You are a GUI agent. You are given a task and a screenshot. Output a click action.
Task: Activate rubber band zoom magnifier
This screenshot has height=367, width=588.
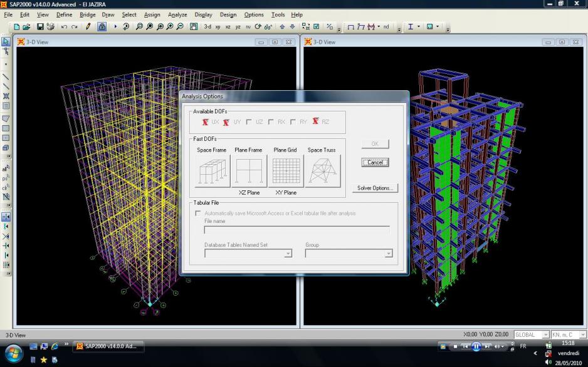click(x=140, y=26)
